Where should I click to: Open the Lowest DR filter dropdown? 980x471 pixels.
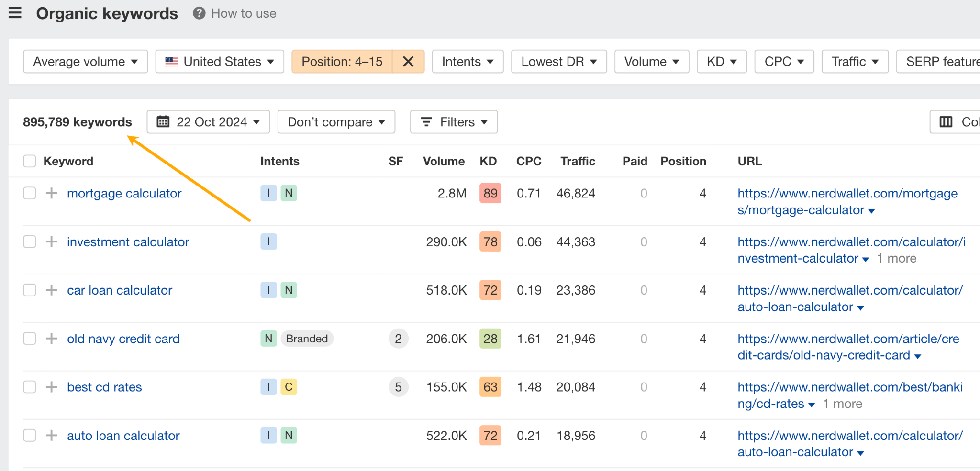tap(558, 61)
